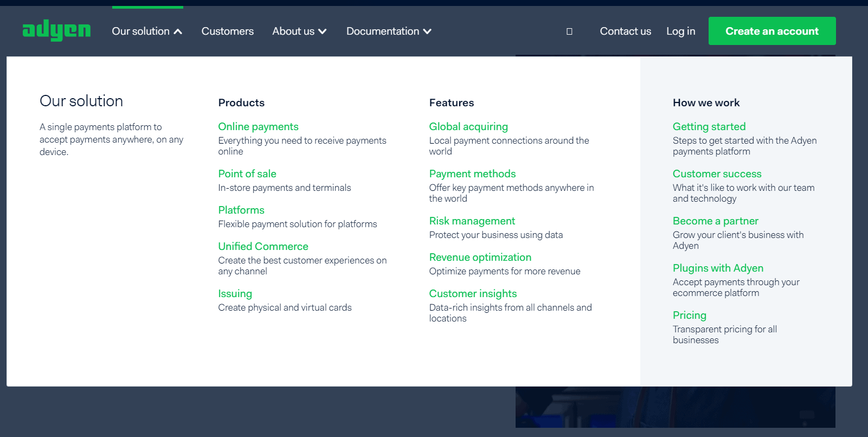The width and height of the screenshot is (868, 437).
Task: Collapse the Our solution menu chevron
Action: [x=178, y=31]
